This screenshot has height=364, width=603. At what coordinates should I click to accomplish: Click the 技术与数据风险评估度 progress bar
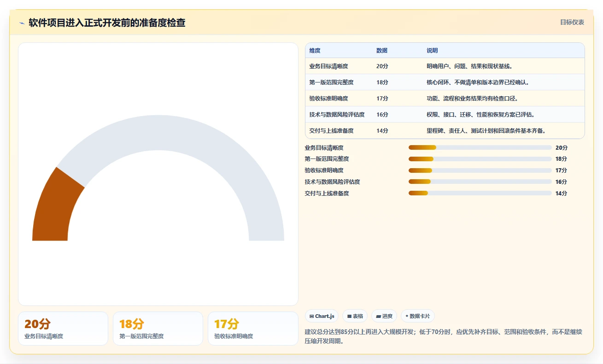480,182
